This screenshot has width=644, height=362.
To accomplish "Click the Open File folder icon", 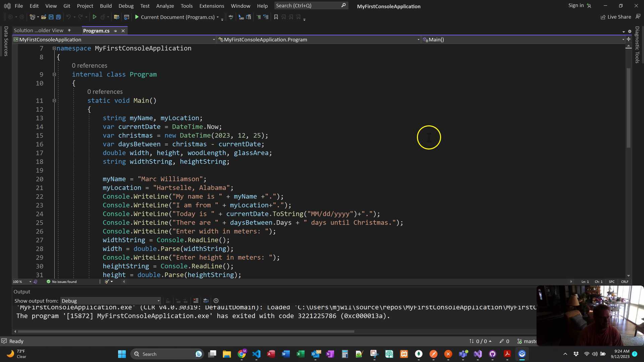I will pos(44,17).
